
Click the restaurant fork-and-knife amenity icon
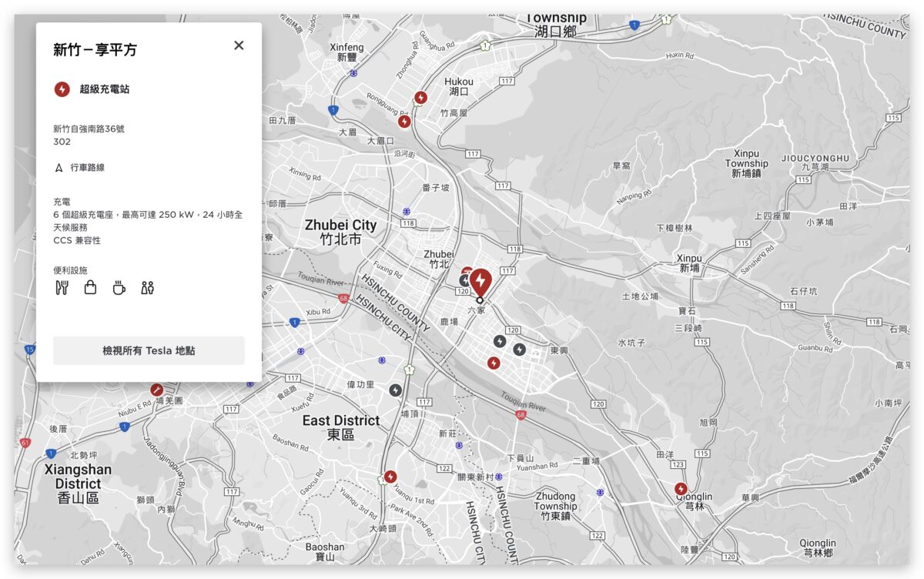point(62,288)
